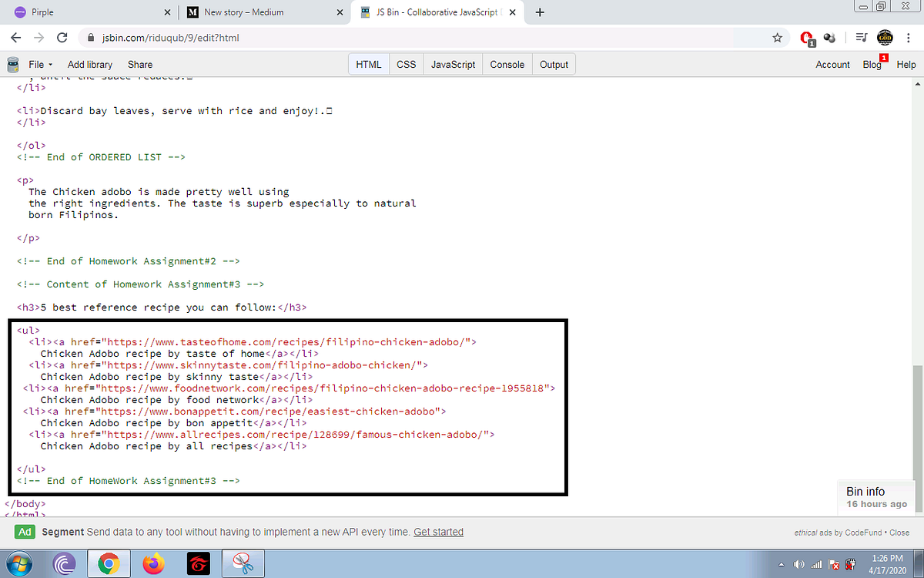Screen dimensions: 924x578
Task: Click the Get started link in the ad
Action: 438,531
